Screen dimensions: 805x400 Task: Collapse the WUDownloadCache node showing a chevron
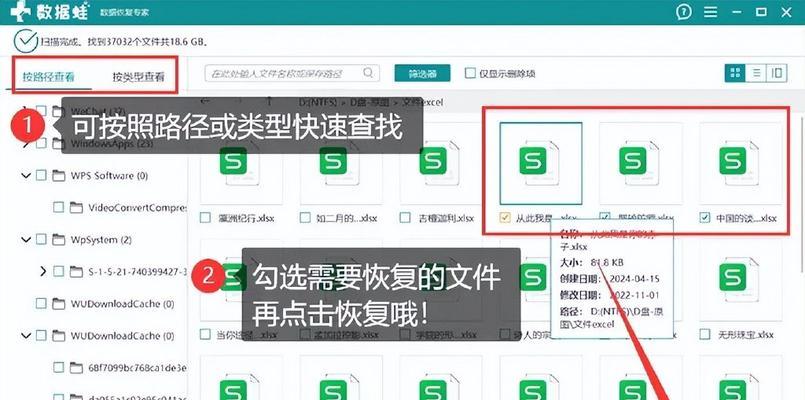[26, 336]
